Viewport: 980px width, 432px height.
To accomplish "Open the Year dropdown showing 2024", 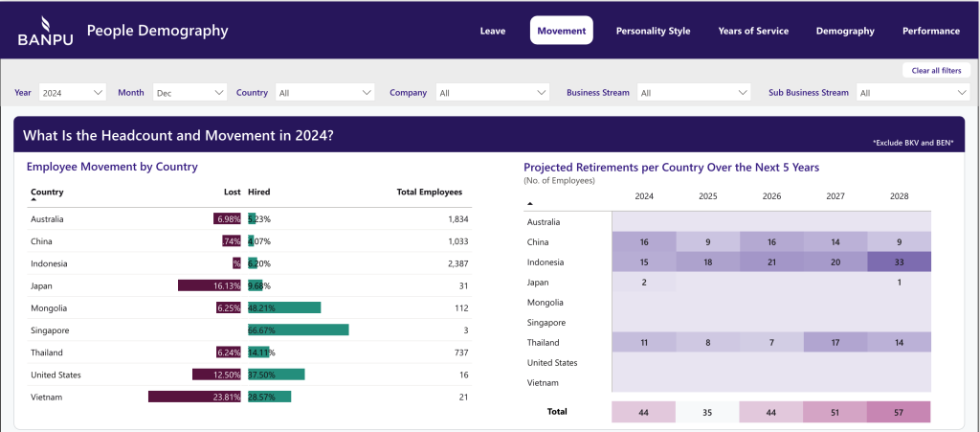I will [73, 93].
